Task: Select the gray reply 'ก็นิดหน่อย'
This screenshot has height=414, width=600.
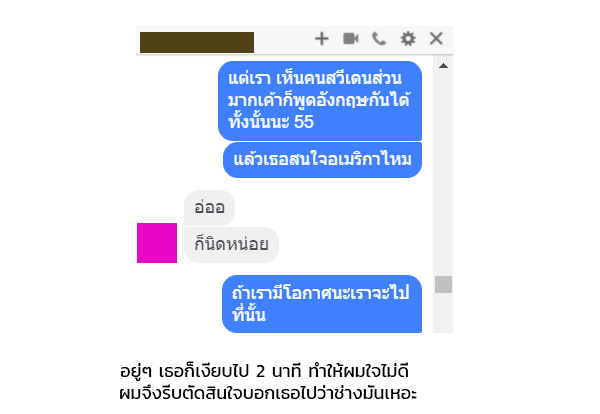Action: (231, 245)
